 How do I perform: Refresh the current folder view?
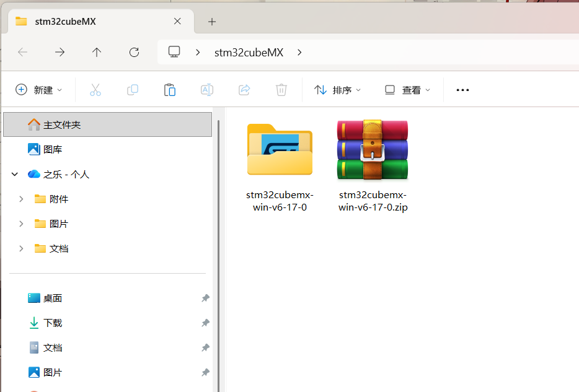click(x=134, y=53)
